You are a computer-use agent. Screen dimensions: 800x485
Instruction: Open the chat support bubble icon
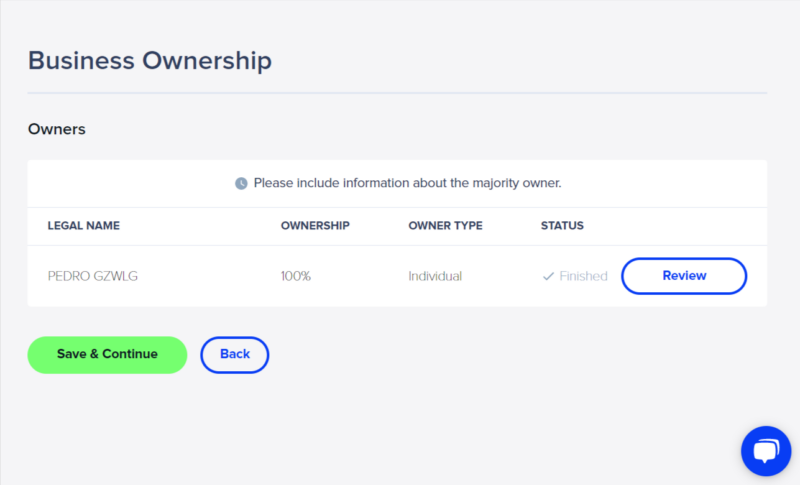(x=766, y=451)
